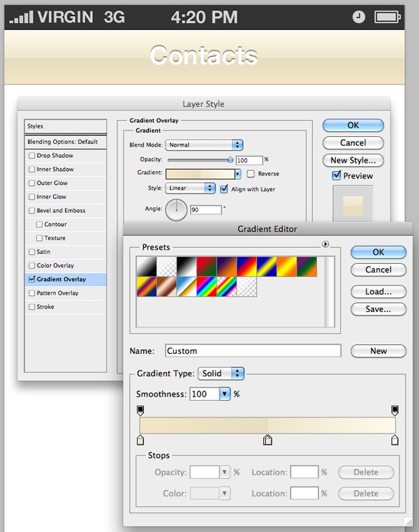Uncheck the Gradient Overlay checkbox
This screenshot has width=419, height=532.
pyautogui.click(x=32, y=279)
